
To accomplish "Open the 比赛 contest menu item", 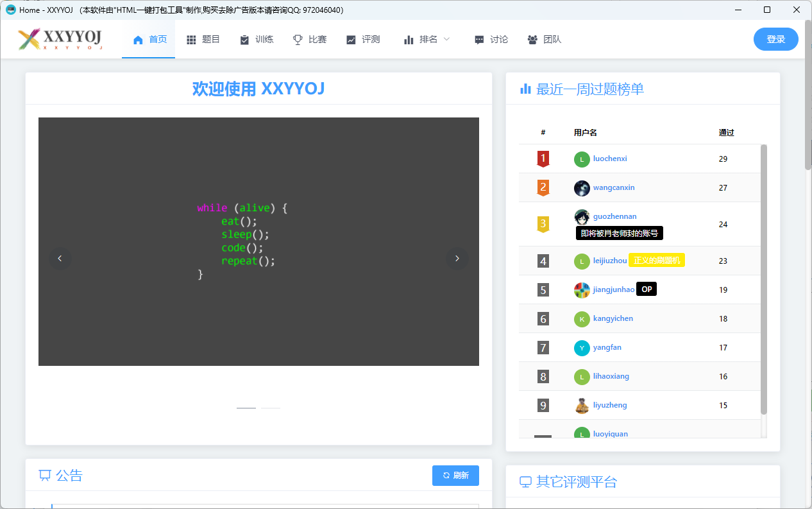I will pos(309,39).
